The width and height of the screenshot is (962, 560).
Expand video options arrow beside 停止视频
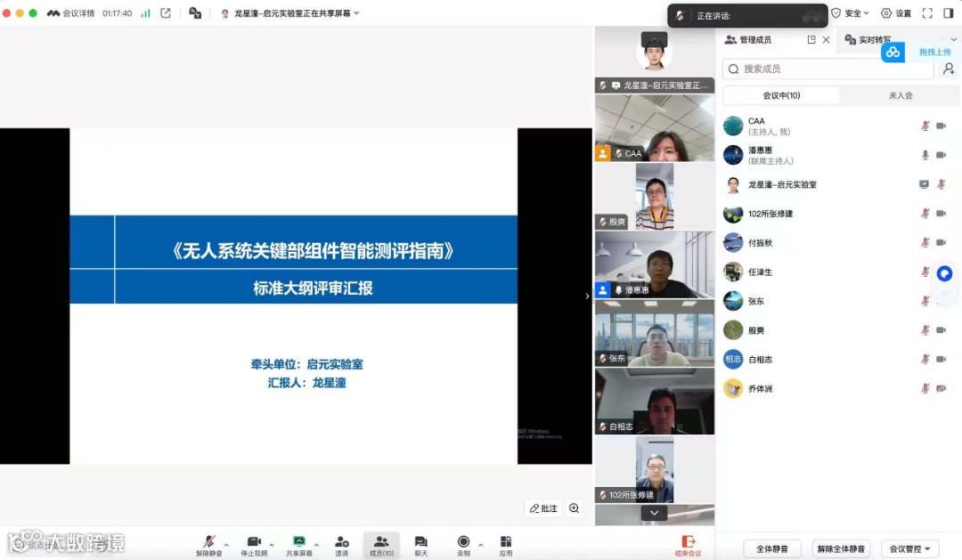click(271, 544)
